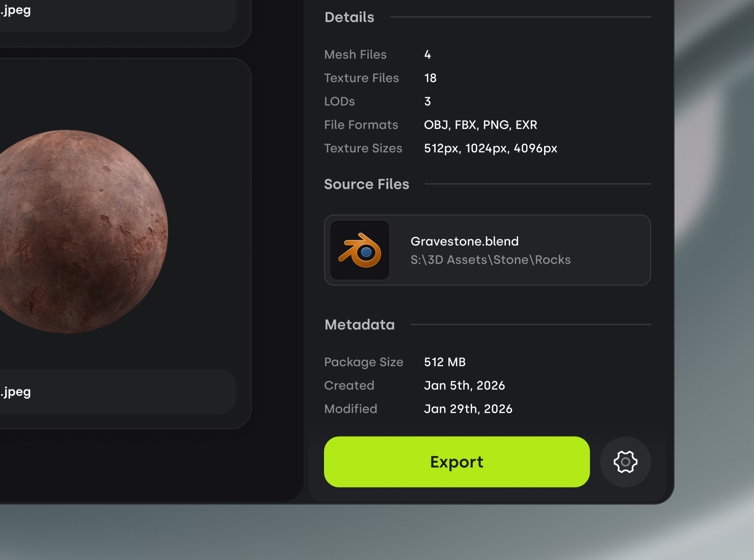Screen dimensions: 754x560
Task: Click the Details section heading
Action: coord(349,17)
